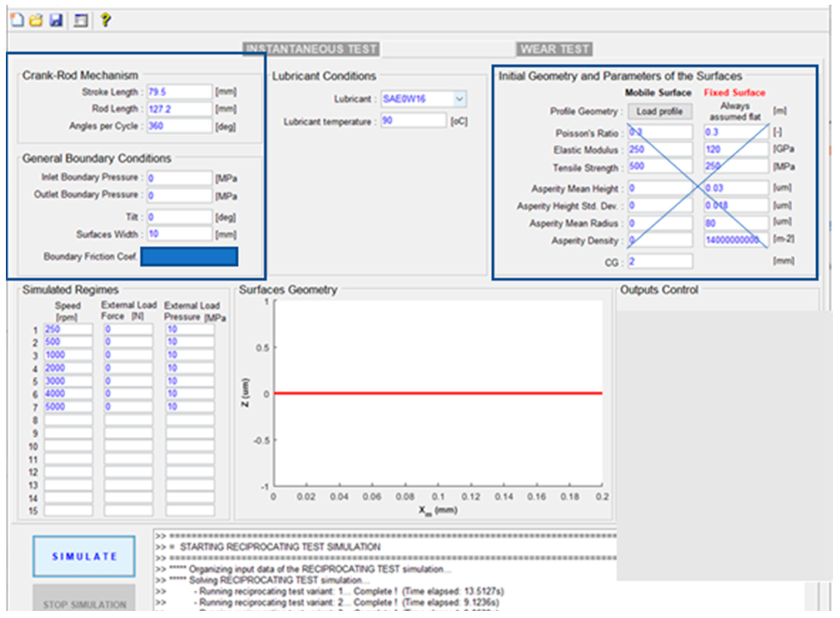Image resolution: width=840 pixels, height=618 pixels.
Task: Click the CG value input field
Action: 660,262
